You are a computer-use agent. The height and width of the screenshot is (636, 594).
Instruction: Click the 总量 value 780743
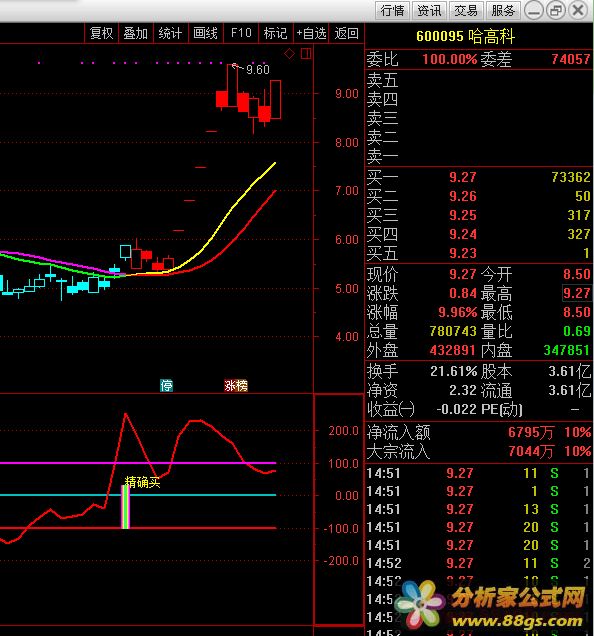click(453, 331)
